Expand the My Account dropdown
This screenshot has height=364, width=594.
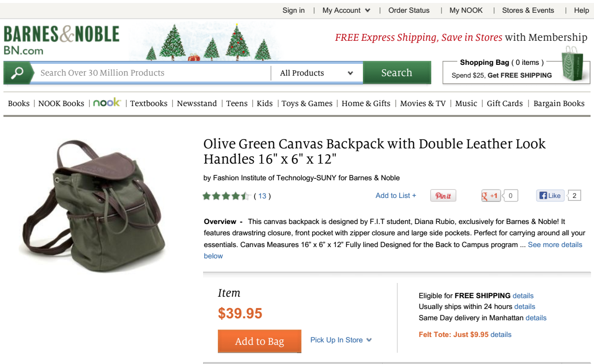(346, 10)
